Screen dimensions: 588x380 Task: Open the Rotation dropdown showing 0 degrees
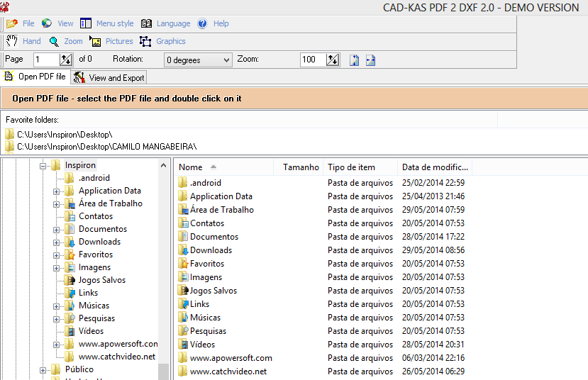(x=198, y=60)
